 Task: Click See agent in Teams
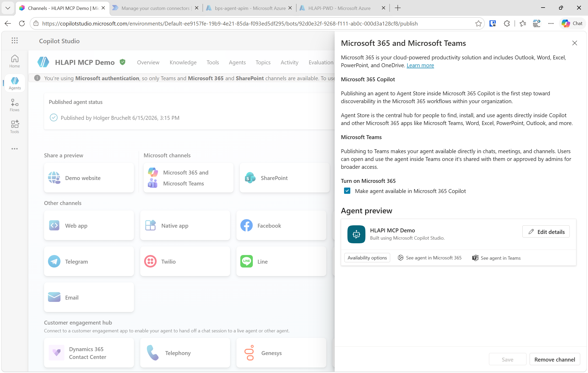click(x=496, y=258)
